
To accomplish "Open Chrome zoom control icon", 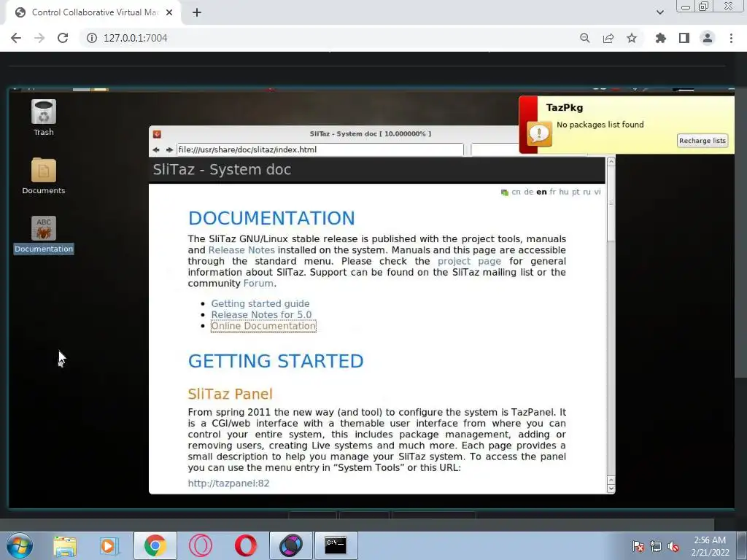I will point(585,38).
